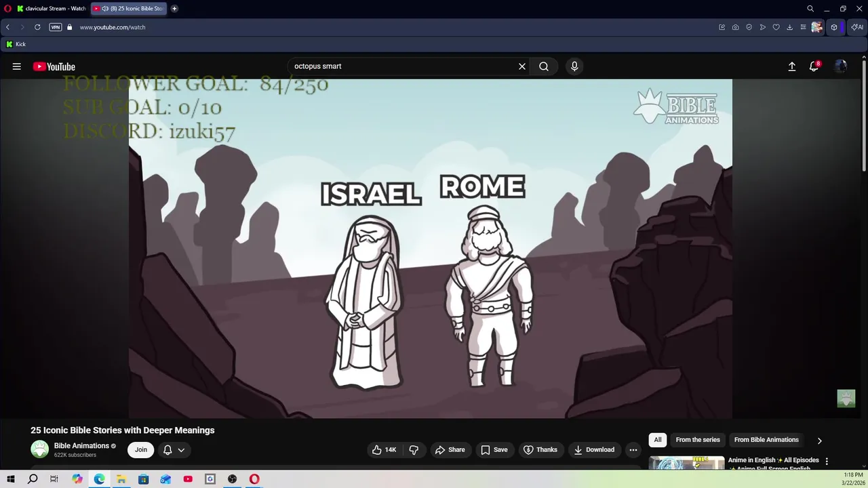This screenshot has height=488, width=868.
Task: Open the Opera AI assistant button
Action: click(857, 27)
